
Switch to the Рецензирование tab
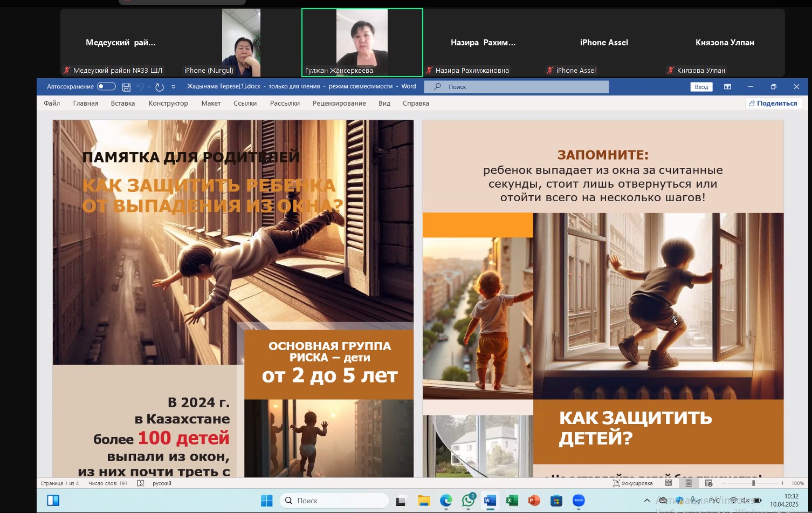[339, 103]
